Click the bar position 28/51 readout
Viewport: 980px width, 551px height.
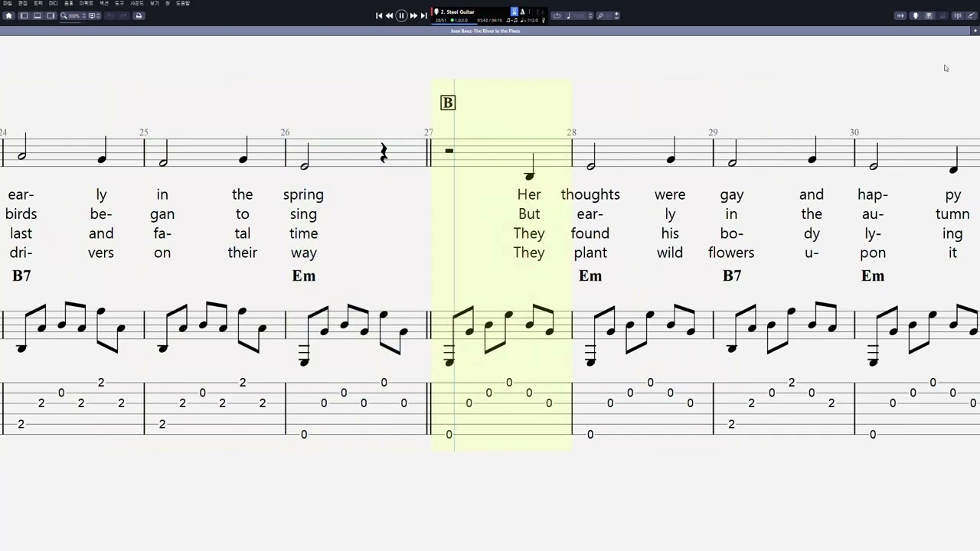coord(441,21)
